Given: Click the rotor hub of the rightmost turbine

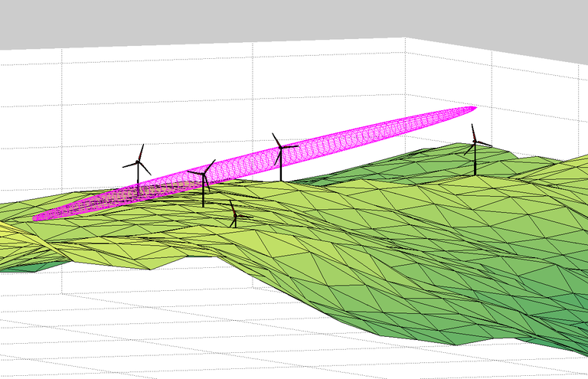Looking at the screenshot, I should (475, 141).
